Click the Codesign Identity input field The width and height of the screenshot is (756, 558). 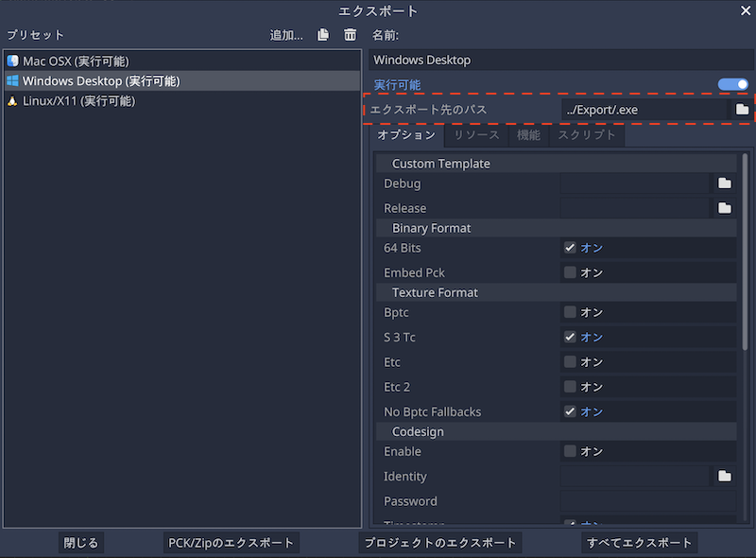click(634, 477)
